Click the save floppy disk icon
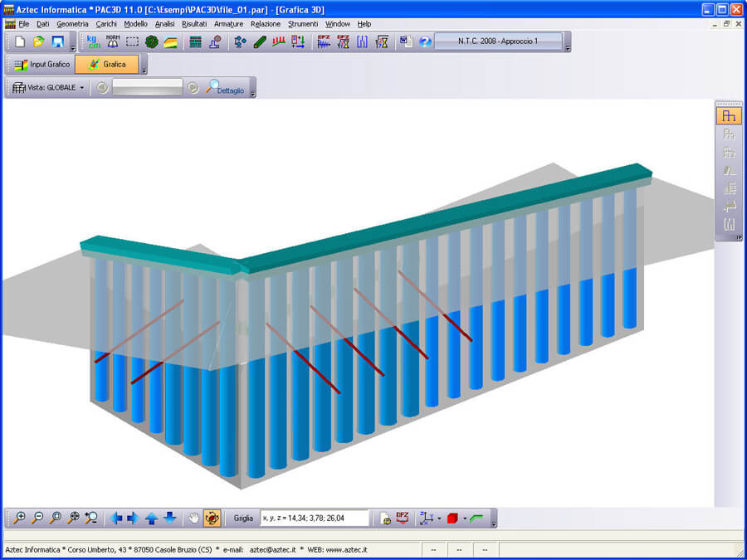Image resolution: width=747 pixels, height=560 pixels. (x=58, y=42)
